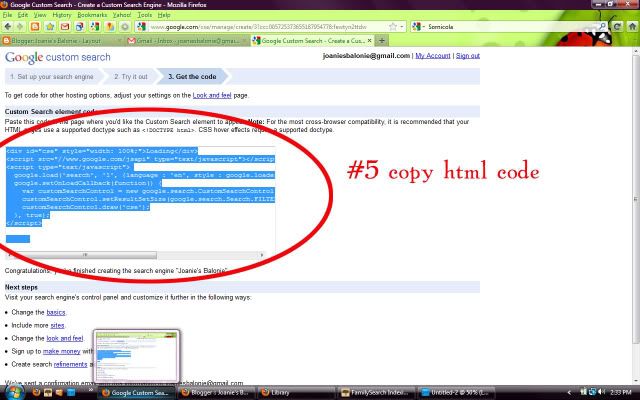This screenshot has width=640, height=400.
Task: Open the Bookmarks menu
Action: [92, 15]
